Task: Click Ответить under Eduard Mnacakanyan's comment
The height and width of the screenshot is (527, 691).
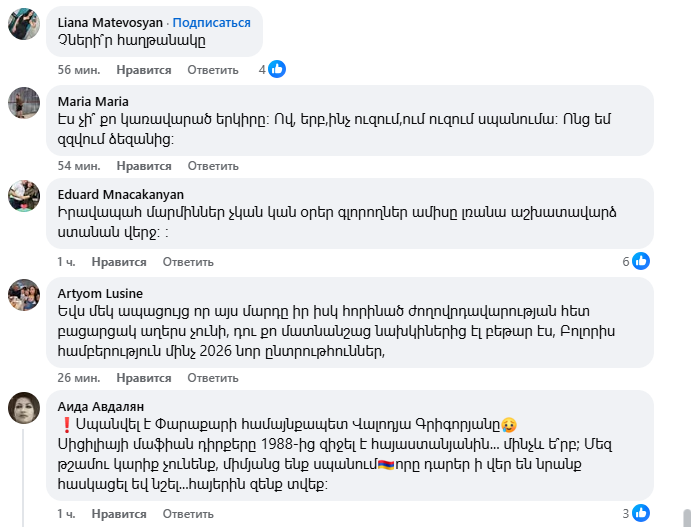Action: point(188,262)
